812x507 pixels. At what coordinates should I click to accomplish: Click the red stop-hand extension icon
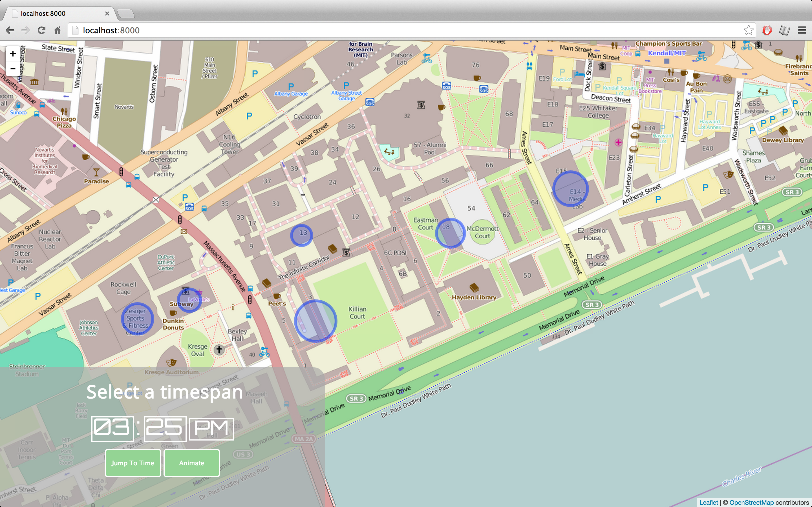point(767,30)
